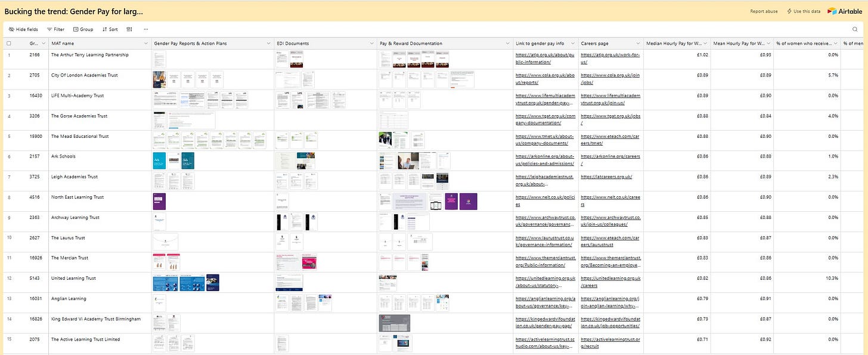Open the nelt.co.uk policies link
Screen dimensions: 868x355
coord(545,200)
